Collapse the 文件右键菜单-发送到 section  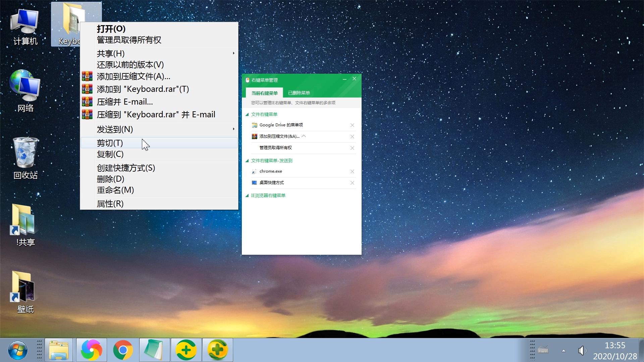tap(247, 161)
